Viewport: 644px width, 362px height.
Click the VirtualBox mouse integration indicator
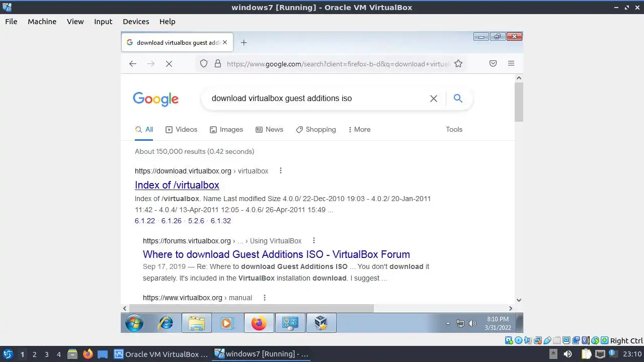(595, 341)
